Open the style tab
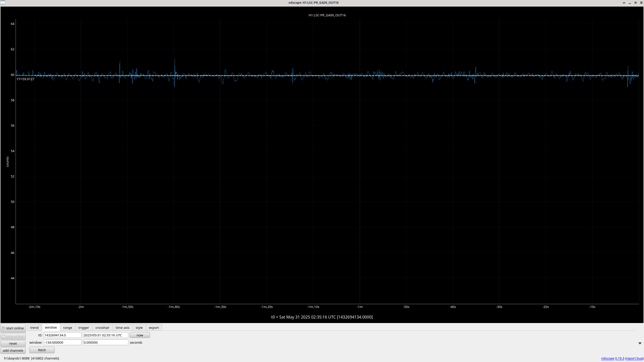This screenshot has width=644, height=362. (139, 328)
